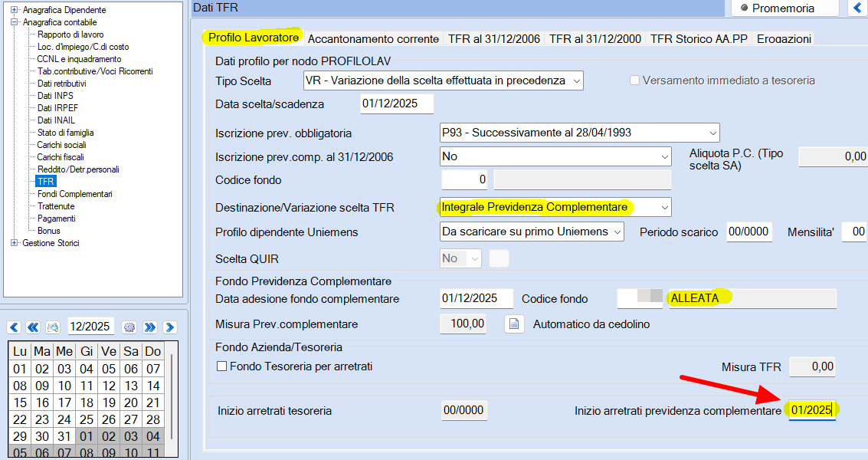
Task: Click the Codice fondo numeric field
Action: tap(464, 179)
